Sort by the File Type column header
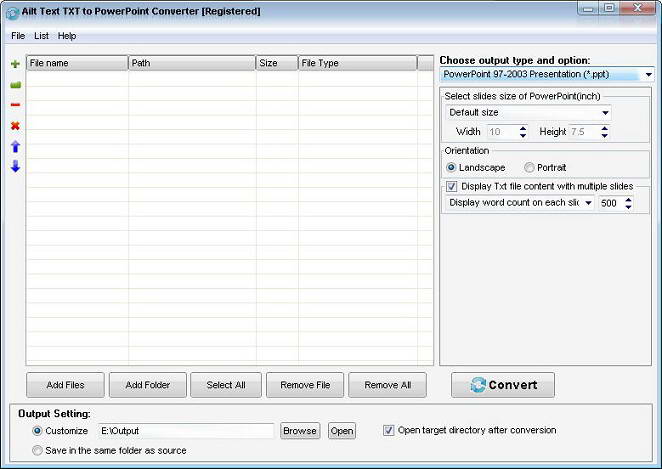Image resolution: width=662 pixels, height=469 pixels. (358, 63)
